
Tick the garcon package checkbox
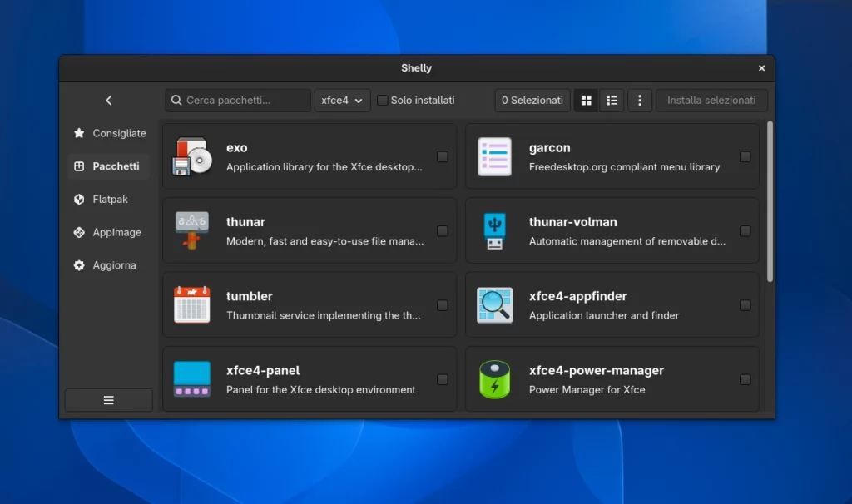745,157
